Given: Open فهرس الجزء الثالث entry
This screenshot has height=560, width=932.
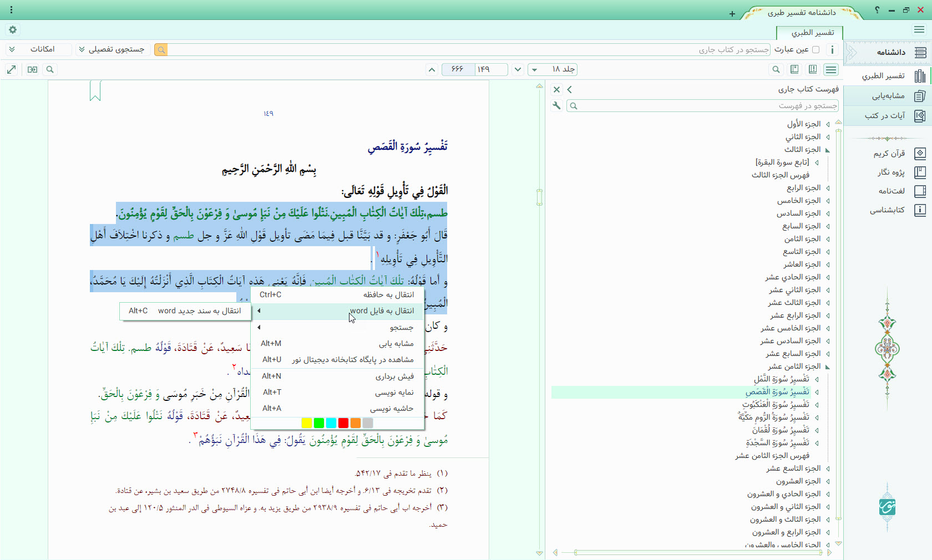Looking at the screenshot, I should pyautogui.click(x=781, y=175).
